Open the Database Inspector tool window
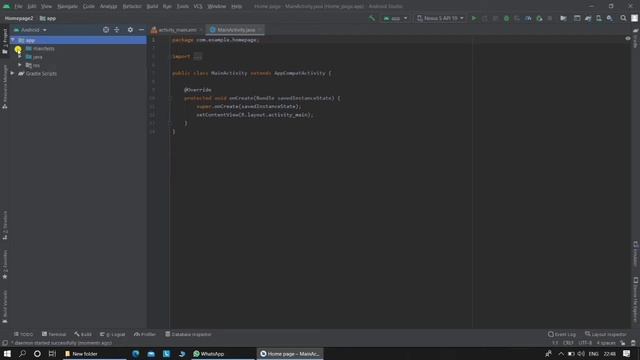This screenshot has width=640, height=360. 188,334
